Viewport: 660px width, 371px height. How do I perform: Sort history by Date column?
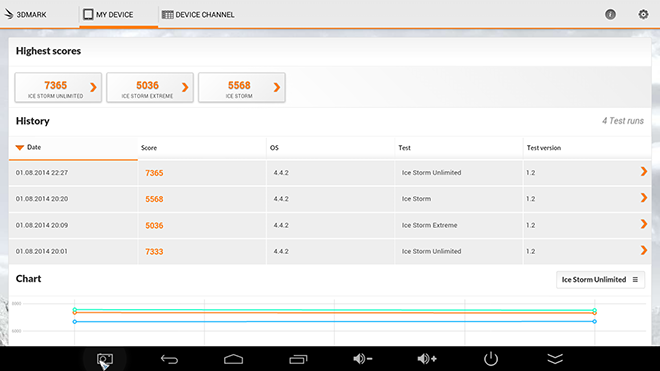click(x=73, y=147)
